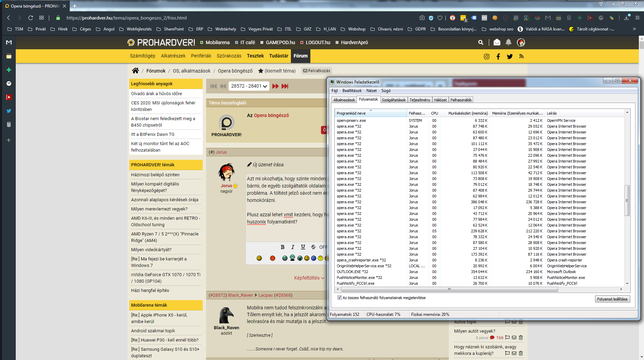Toggle favorite star next to kiemelt téma
The height and width of the screenshot is (360, 644).
(x=261, y=71)
